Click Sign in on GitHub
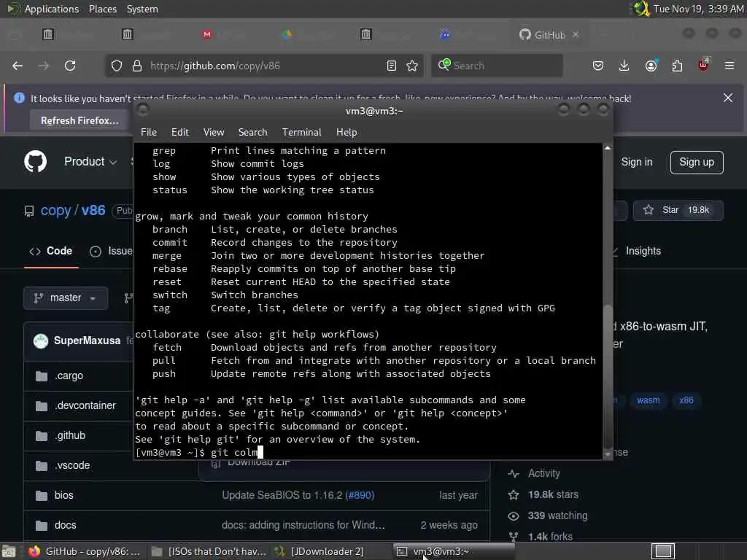The image size is (747, 560). click(636, 162)
